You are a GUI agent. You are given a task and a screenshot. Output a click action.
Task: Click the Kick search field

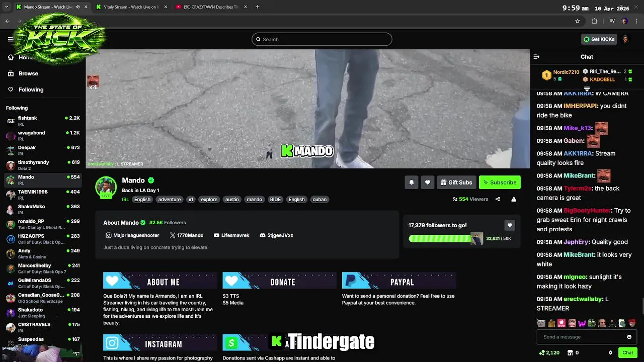point(322,39)
